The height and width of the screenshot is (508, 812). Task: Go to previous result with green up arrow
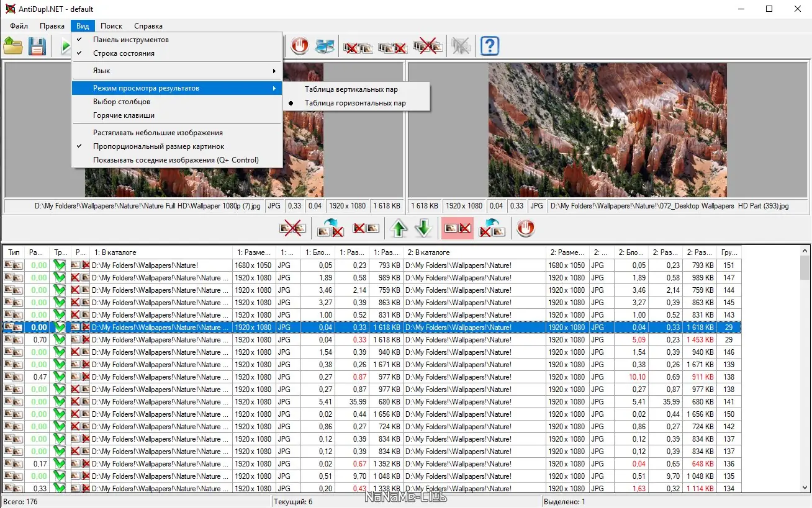pos(399,228)
